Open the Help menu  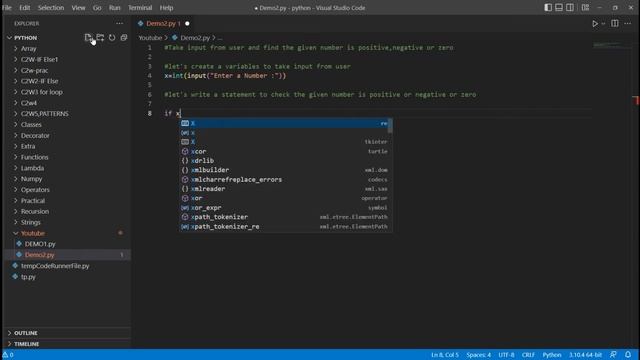click(166, 8)
